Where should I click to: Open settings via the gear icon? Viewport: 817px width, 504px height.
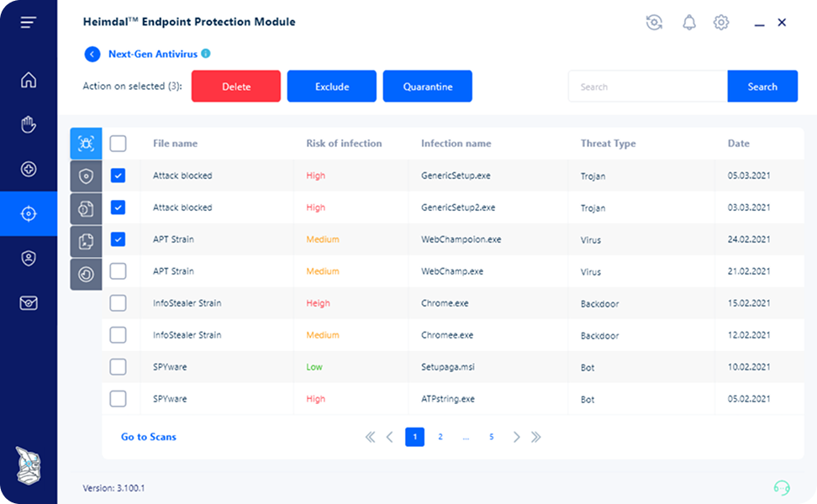[721, 23]
